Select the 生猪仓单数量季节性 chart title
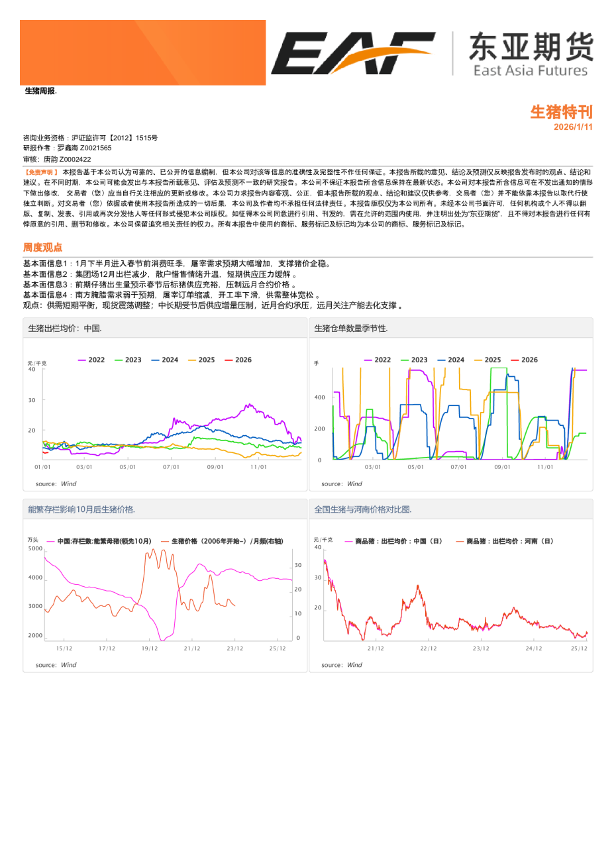Viewport: 616px width, 863px height. [351, 328]
